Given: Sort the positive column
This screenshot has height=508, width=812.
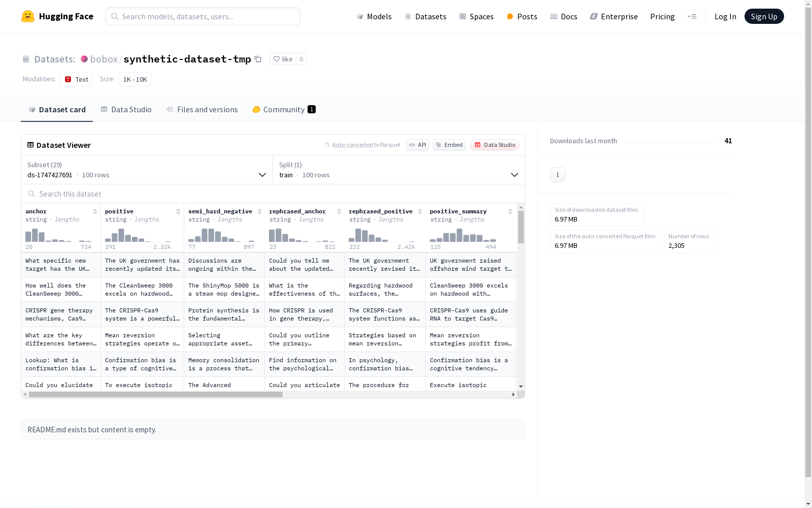Looking at the screenshot, I should tap(178, 211).
